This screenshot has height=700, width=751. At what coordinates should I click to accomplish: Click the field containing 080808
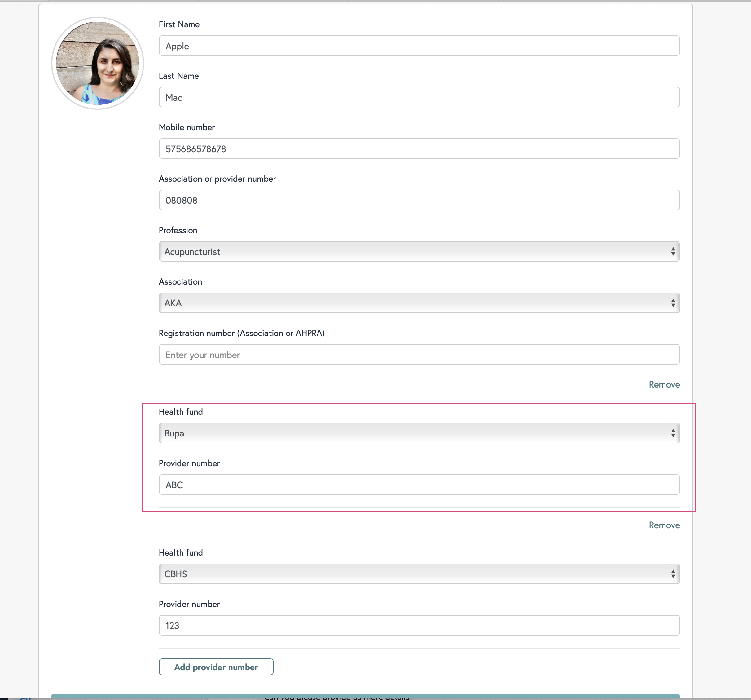419,200
